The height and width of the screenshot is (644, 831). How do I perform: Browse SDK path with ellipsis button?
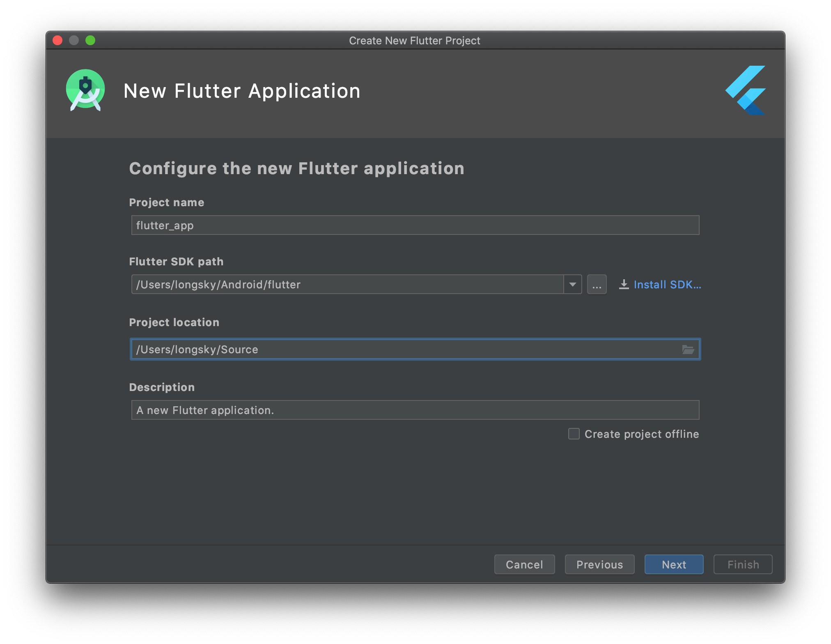[597, 284]
